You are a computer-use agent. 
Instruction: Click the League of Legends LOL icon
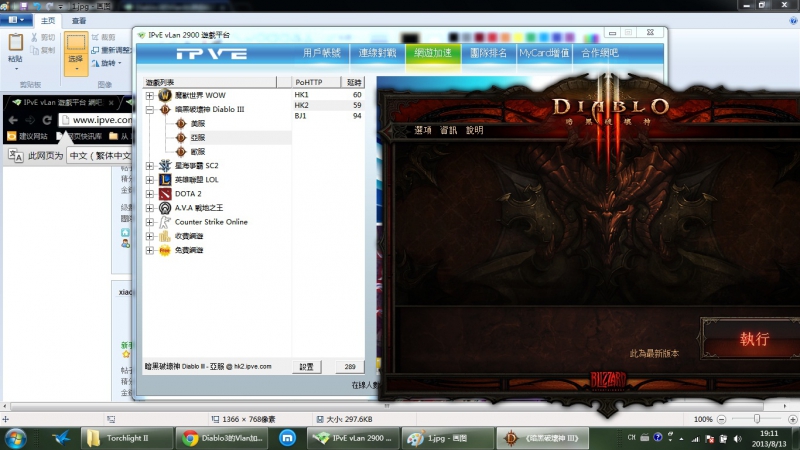165,179
